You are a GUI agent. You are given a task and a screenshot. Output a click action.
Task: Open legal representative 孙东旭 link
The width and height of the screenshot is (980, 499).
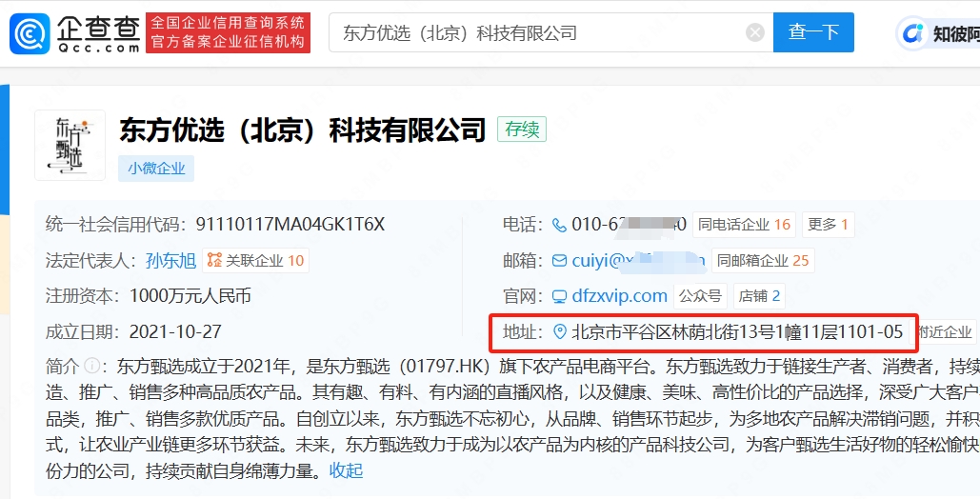[x=170, y=260]
